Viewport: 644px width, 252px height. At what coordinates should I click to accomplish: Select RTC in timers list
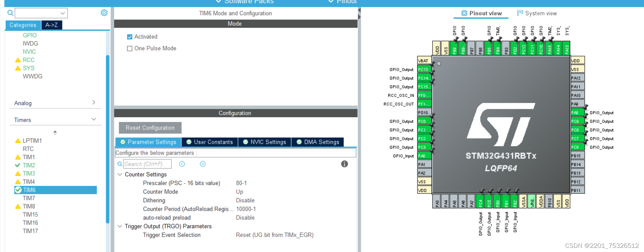tap(28, 149)
